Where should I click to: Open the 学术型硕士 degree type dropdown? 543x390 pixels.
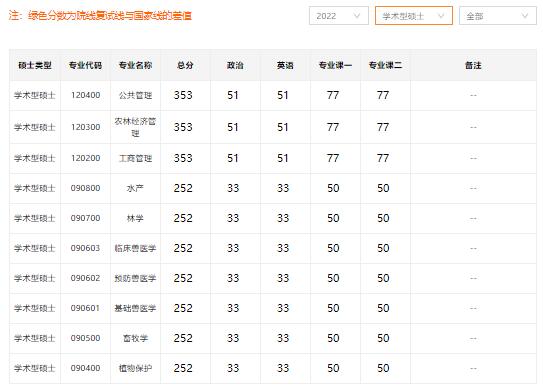point(413,16)
